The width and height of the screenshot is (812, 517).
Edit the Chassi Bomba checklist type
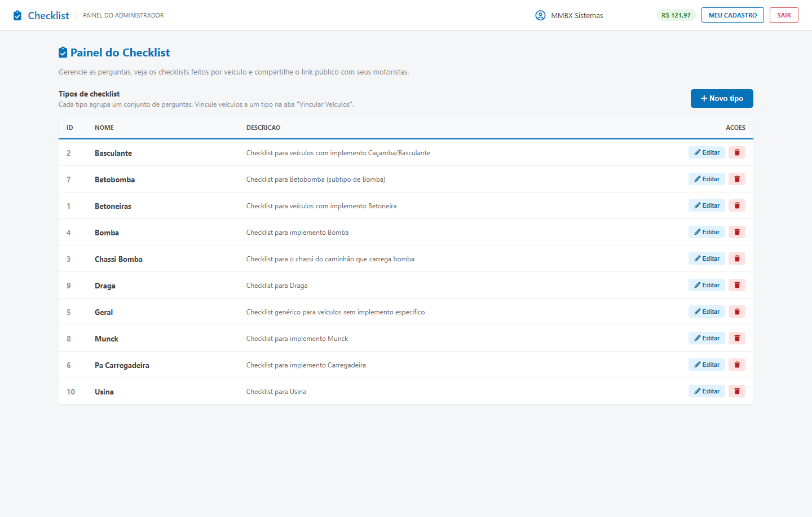click(707, 258)
